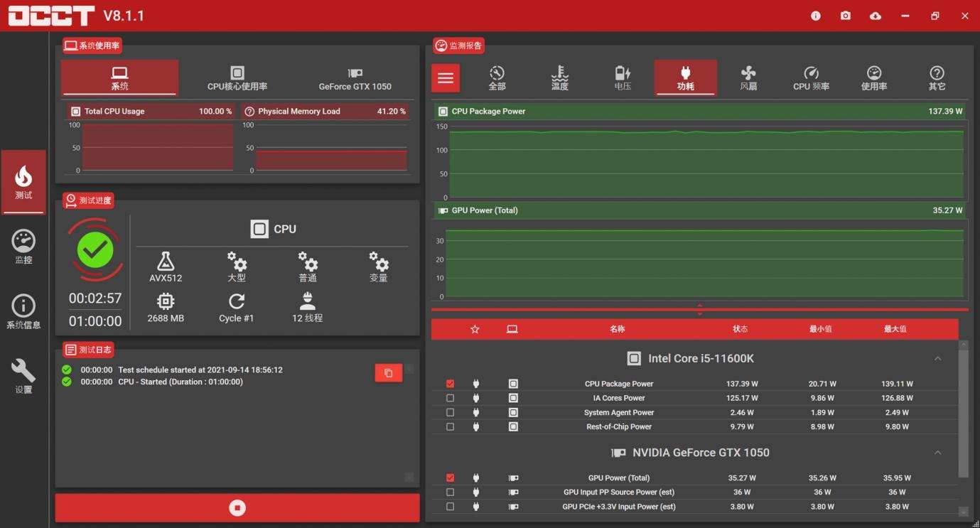980x528 pixels.
Task: Click the 139.11 W maximum value
Action: [897, 384]
